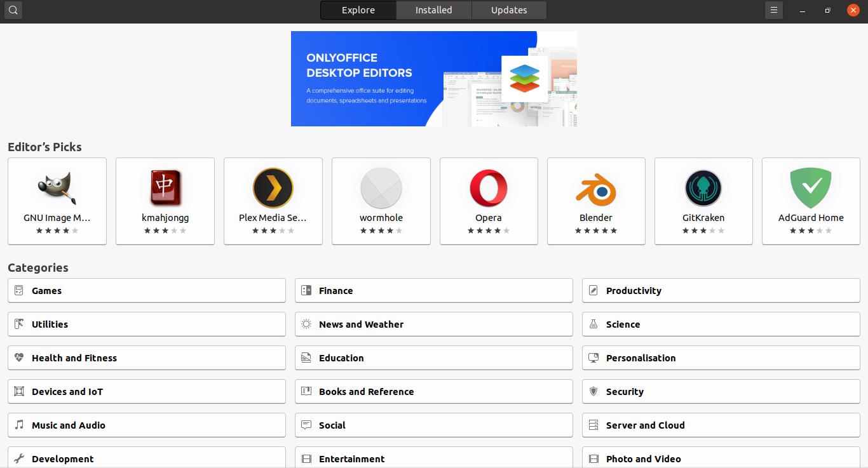
Task: Click the Opera browser icon
Action: pos(489,188)
